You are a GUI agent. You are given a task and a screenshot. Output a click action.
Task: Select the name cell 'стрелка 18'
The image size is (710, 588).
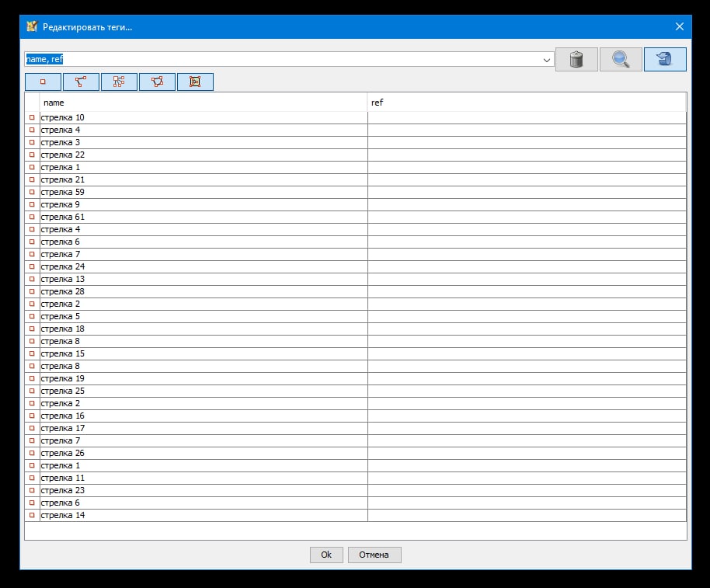click(204, 329)
